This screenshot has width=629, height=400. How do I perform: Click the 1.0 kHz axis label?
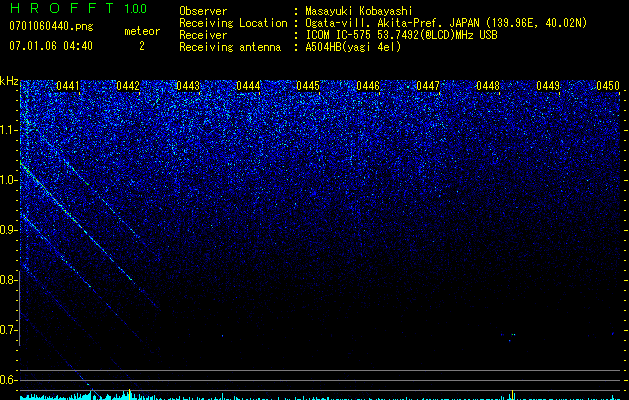click(x=8, y=180)
